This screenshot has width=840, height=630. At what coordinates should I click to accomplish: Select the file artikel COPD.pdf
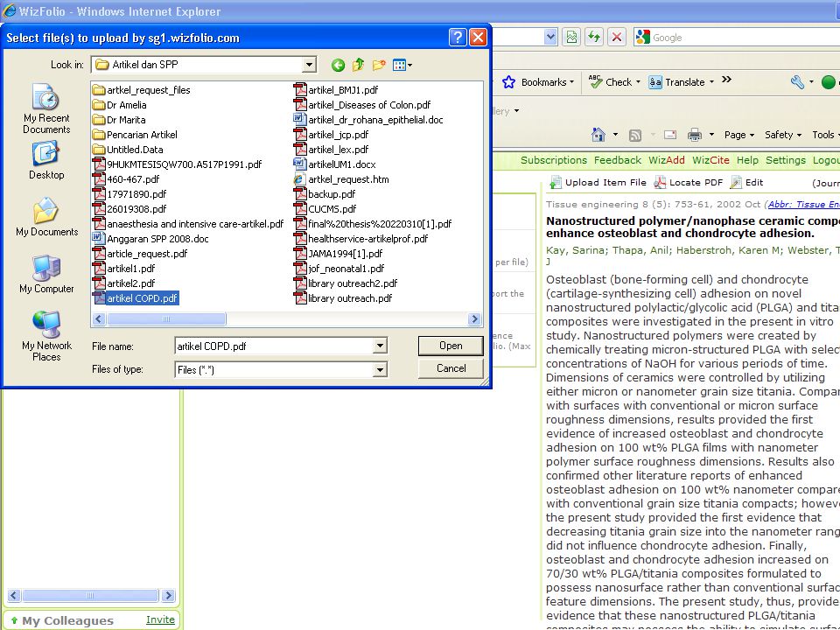136,298
